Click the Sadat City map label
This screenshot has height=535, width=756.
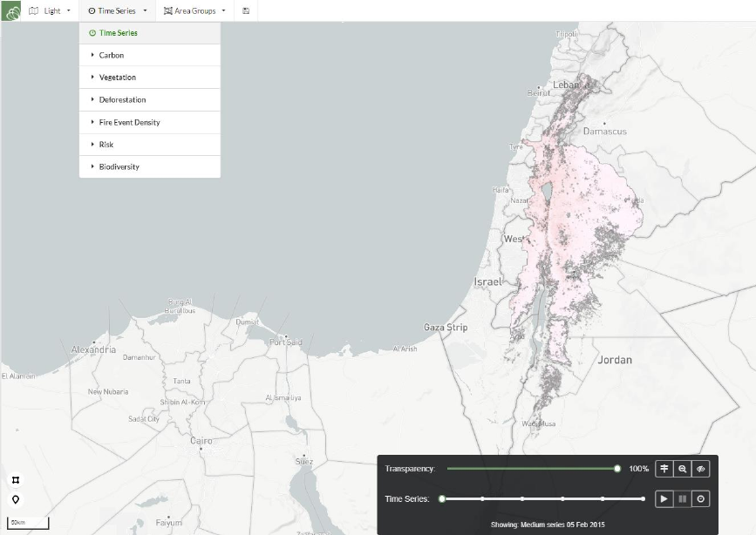144,419
